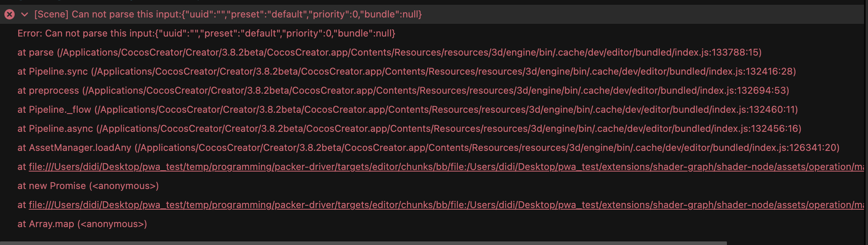Screen dimensions: 868x245
Task: Click the red error icon beside [Scene]
Action: click(x=10, y=15)
